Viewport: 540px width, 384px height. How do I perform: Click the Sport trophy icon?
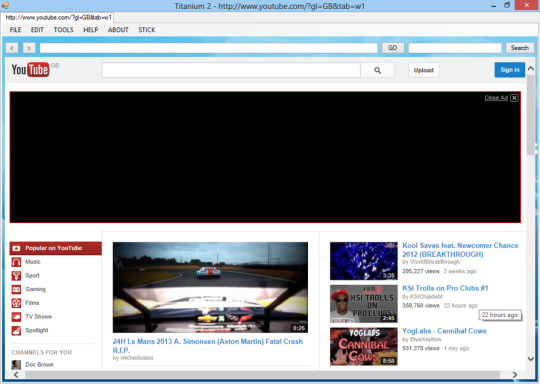(16, 276)
